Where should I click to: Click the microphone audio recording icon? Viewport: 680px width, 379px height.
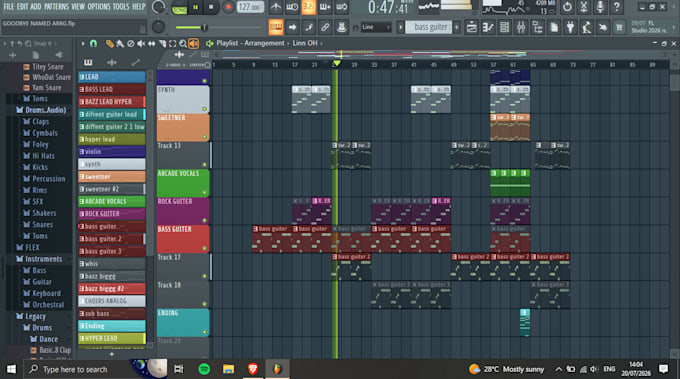600,7
